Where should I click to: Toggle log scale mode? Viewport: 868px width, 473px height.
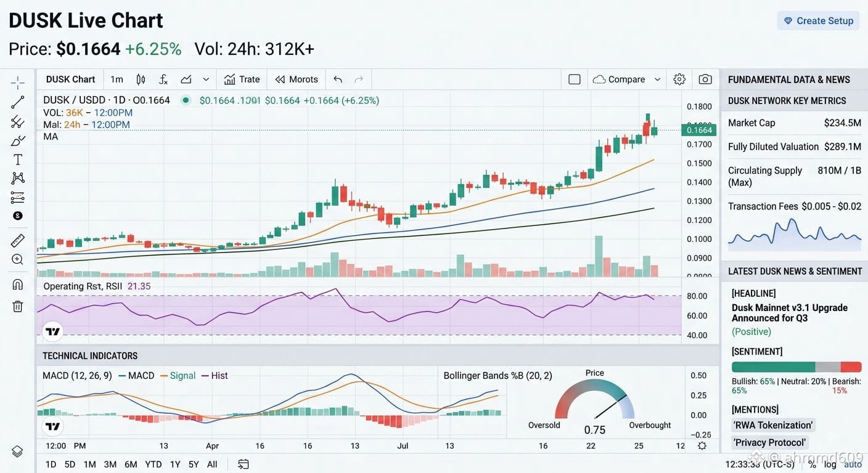(x=830, y=464)
